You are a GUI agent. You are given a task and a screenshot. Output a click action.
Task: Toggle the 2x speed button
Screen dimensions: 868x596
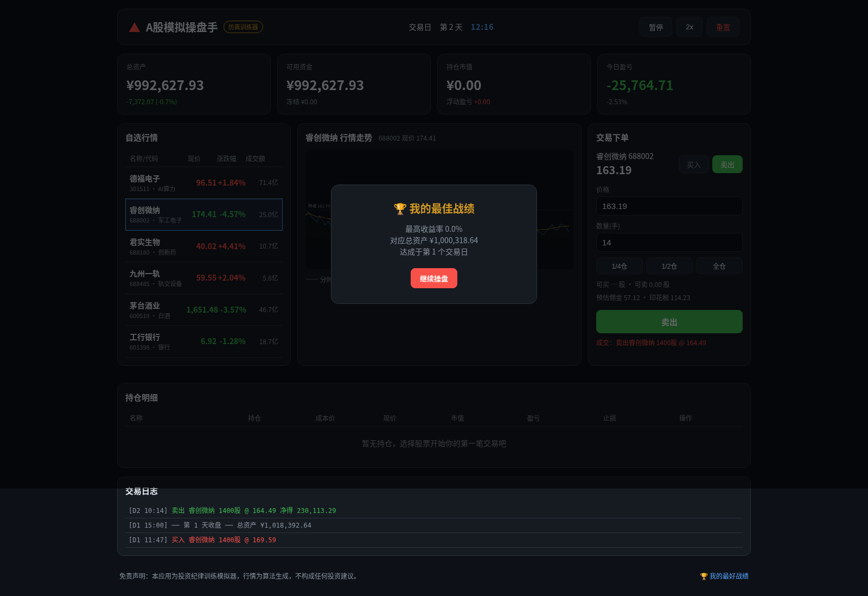click(x=690, y=27)
